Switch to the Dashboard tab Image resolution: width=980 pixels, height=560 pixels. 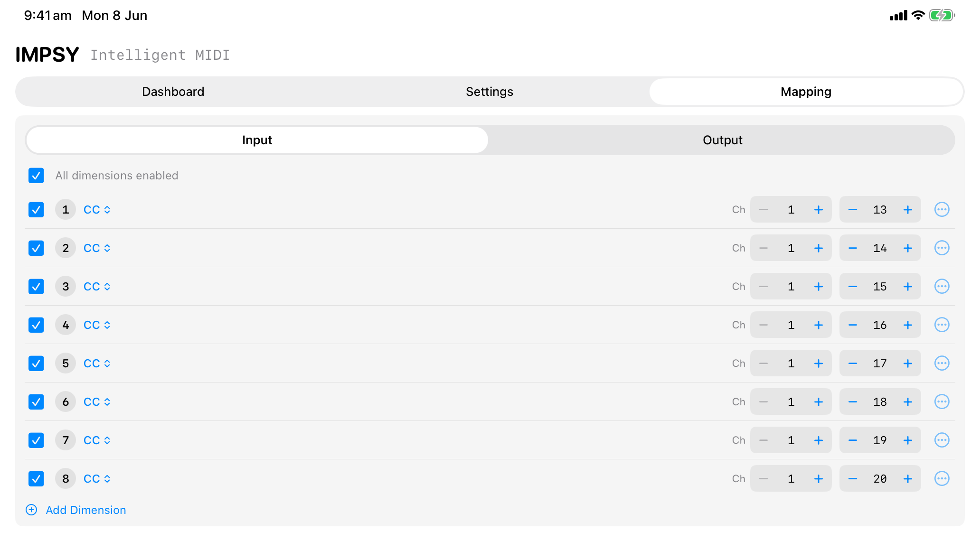(x=173, y=92)
